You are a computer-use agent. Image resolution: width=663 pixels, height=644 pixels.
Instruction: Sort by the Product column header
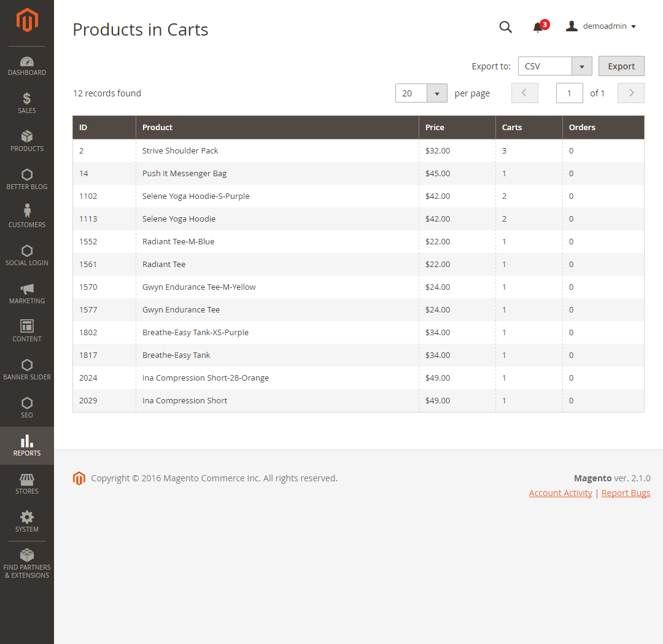point(277,127)
